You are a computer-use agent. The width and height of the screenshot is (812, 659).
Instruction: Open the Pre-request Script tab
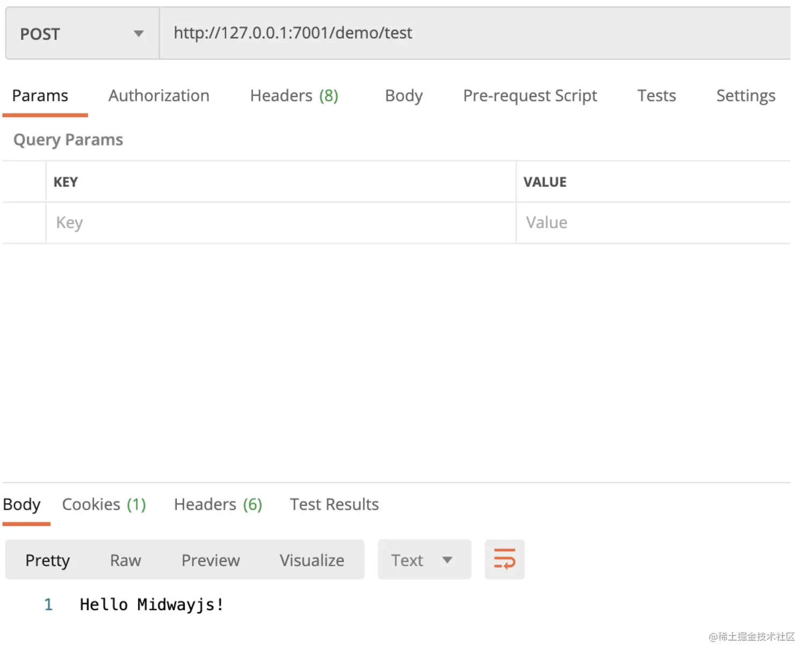[530, 96]
